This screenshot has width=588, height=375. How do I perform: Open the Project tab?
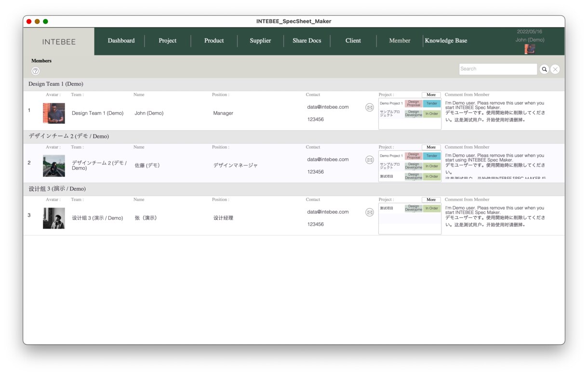168,41
